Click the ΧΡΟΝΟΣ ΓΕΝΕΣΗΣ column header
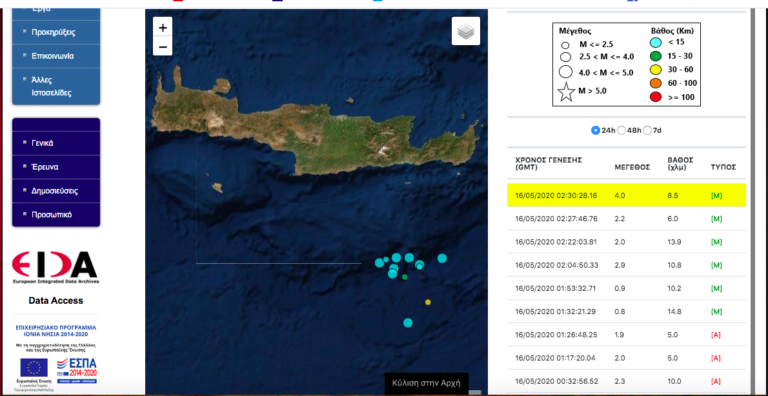The width and height of the screenshot is (768, 396). (x=549, y=163)
